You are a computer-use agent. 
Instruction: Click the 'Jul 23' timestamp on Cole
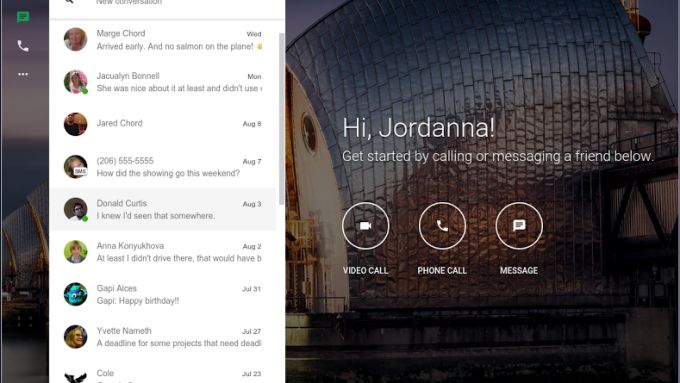click(x=252, y=374)
